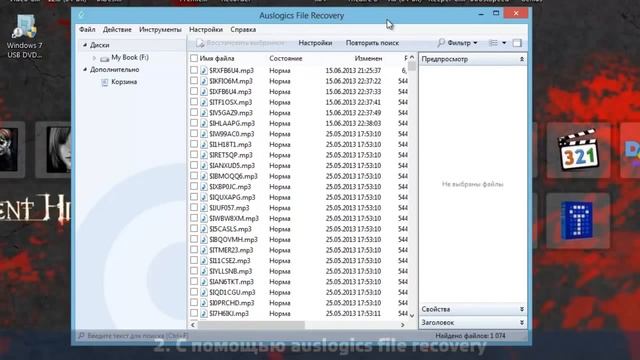Check the box for $IW99AC0.mp3
Screen dimensions: 640x360
194,134
